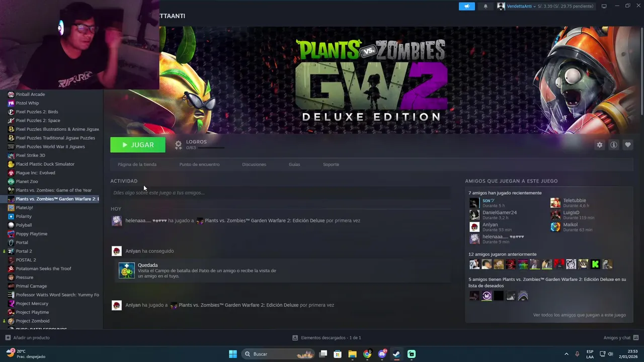Open Windows Start menu
644x362 pixels.
(x=233, y=354)
